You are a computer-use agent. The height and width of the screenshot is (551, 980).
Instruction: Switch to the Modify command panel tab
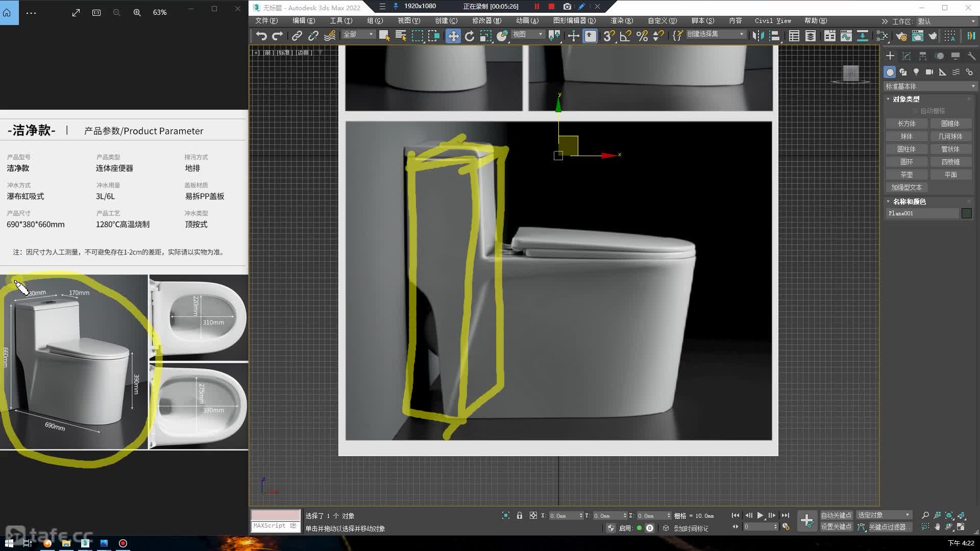906,56
